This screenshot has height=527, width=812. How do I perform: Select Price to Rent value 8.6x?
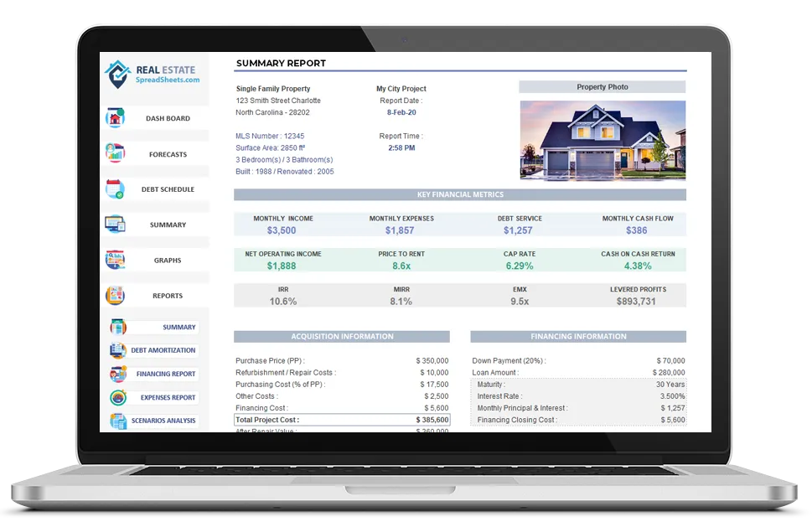(401, 266)
